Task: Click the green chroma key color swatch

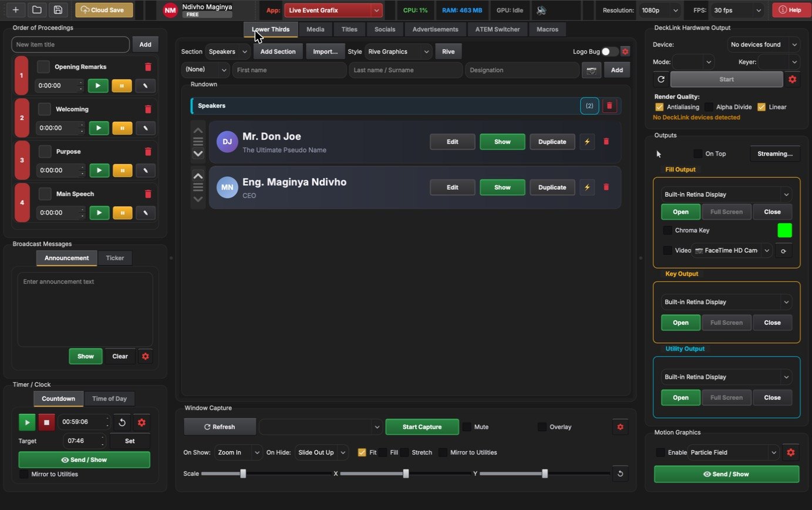Action: tap(784, 230)
